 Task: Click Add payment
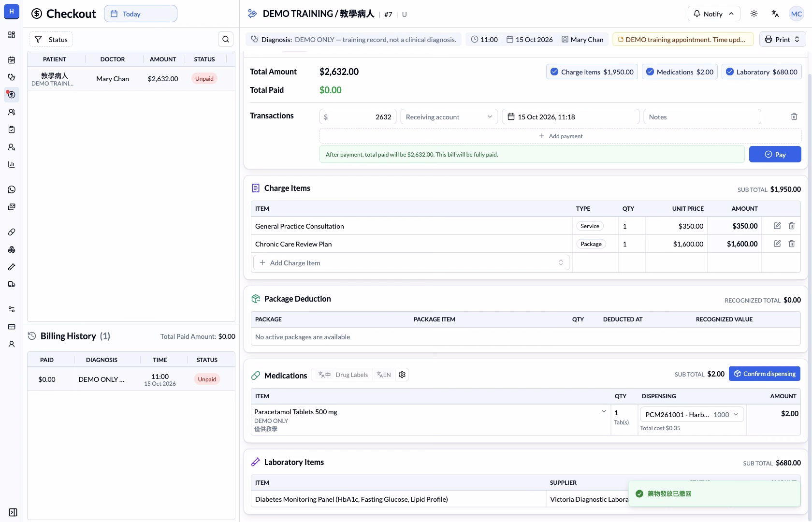tap(561, 136)
